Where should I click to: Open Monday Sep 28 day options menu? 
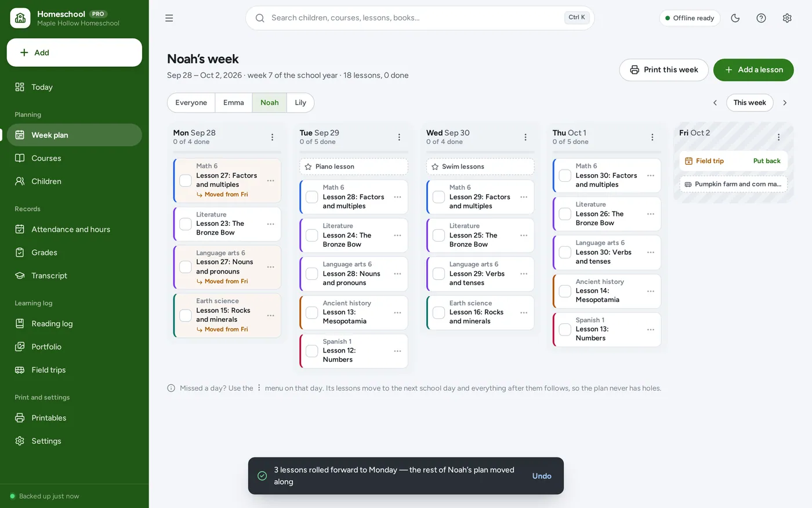[273, 137]
